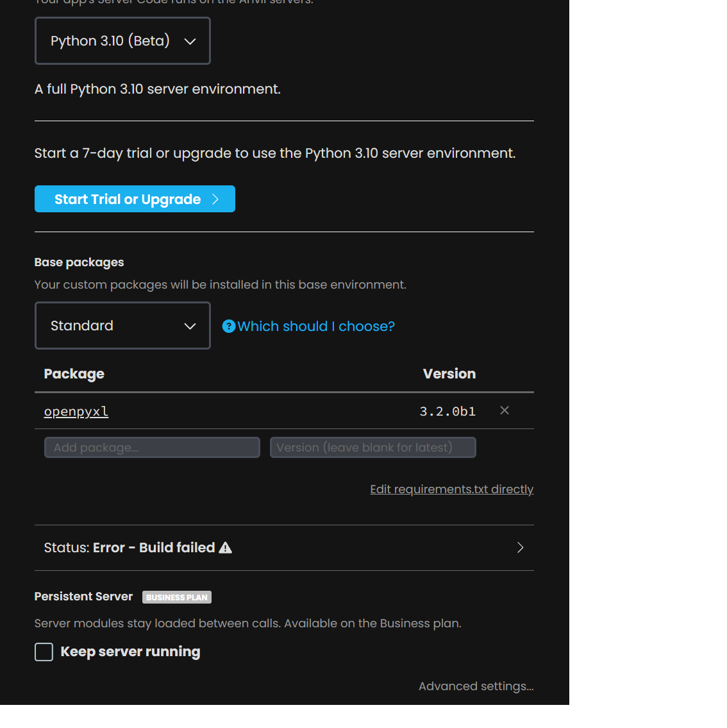Click the BUSINESS PLAN badge

point(177,597)
